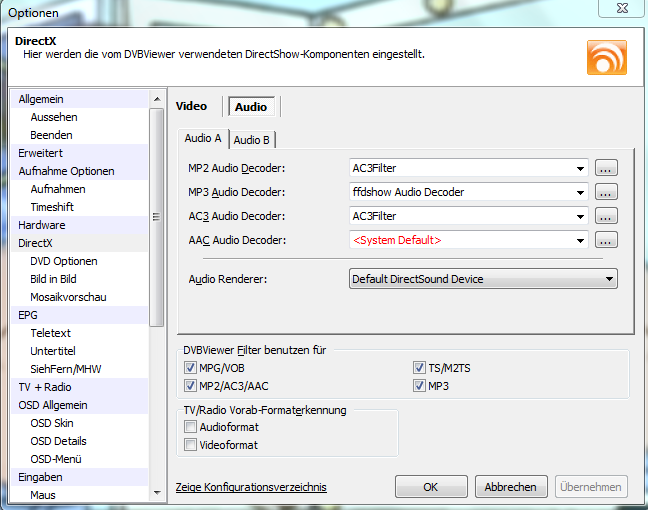
Task: Uncheck the MPG/VOB filter checkbox
Action: (x=190, y=367)
